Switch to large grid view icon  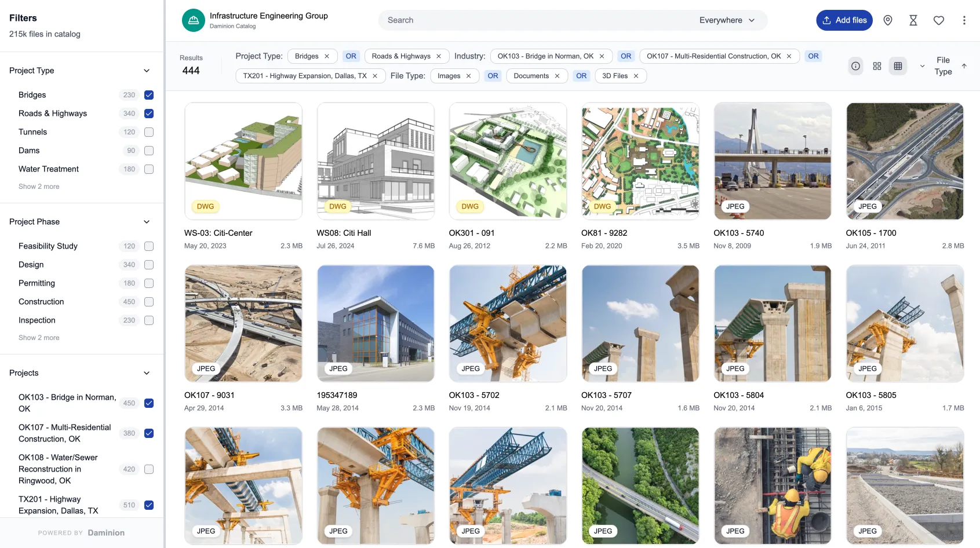point(877,66)
